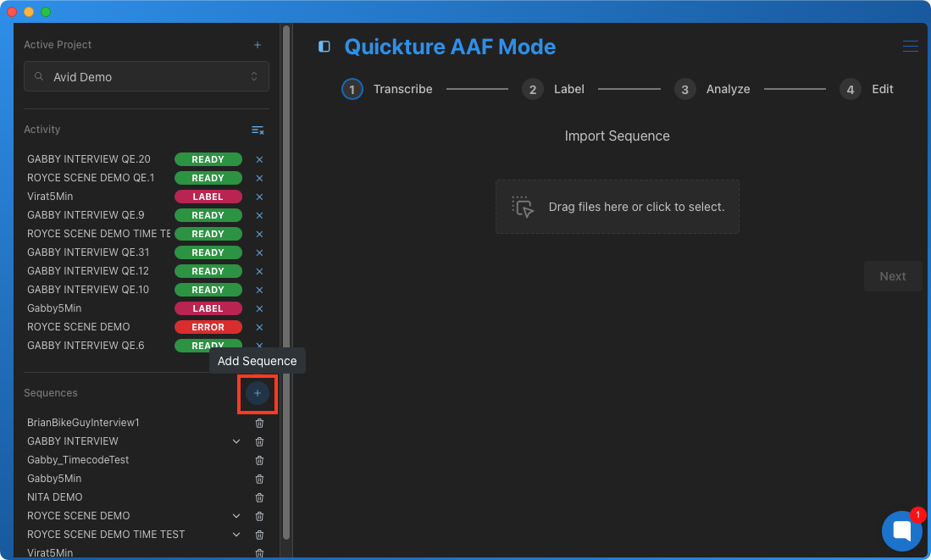Click the ERROR badge for ROYCE SCENE DEMO

208,327
